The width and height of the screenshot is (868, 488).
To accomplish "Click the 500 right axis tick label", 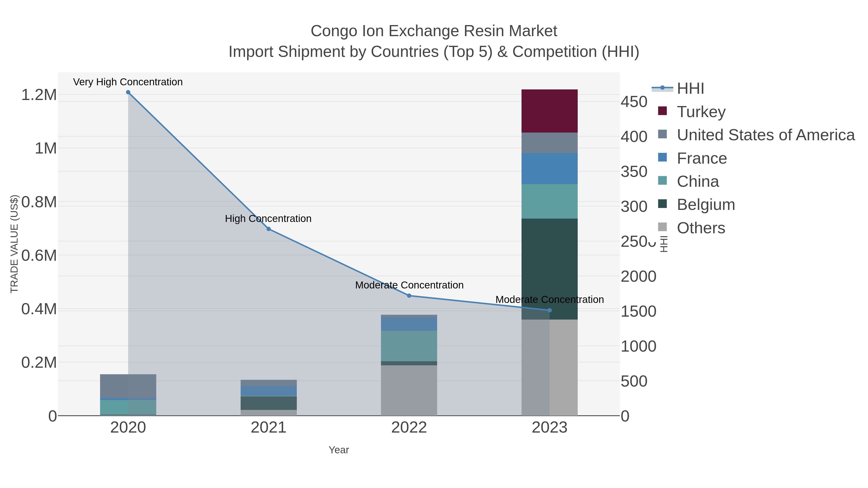I will point(634,381).
